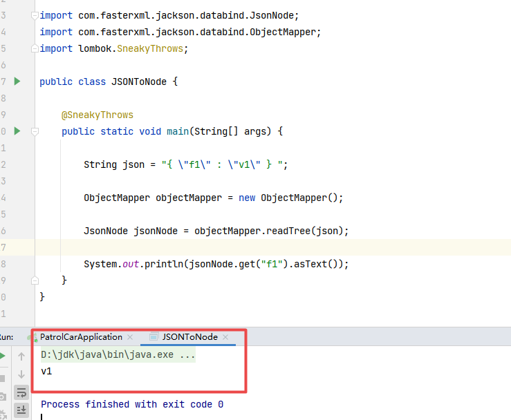Collapse the imports block at the JsonNode import
511x420 pixels.
click(x=35, y=15)
